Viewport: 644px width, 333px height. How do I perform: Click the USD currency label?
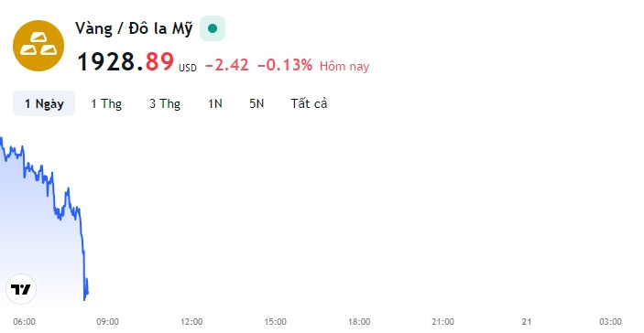tap(188, 68)
